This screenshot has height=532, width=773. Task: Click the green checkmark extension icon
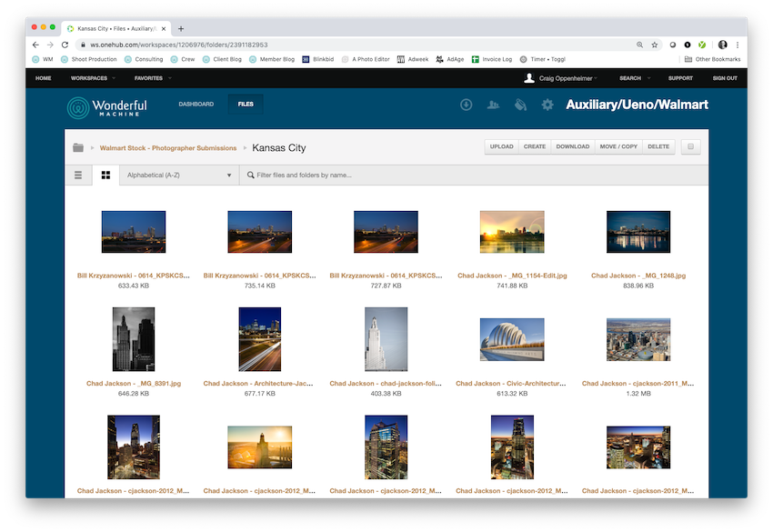click(x=702, y=45)
